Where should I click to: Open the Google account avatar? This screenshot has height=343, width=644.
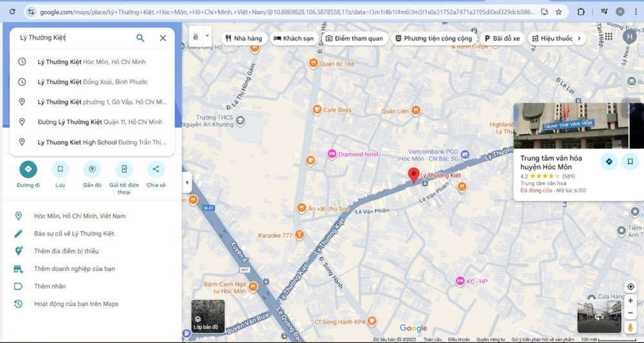[x=630, y=37]
